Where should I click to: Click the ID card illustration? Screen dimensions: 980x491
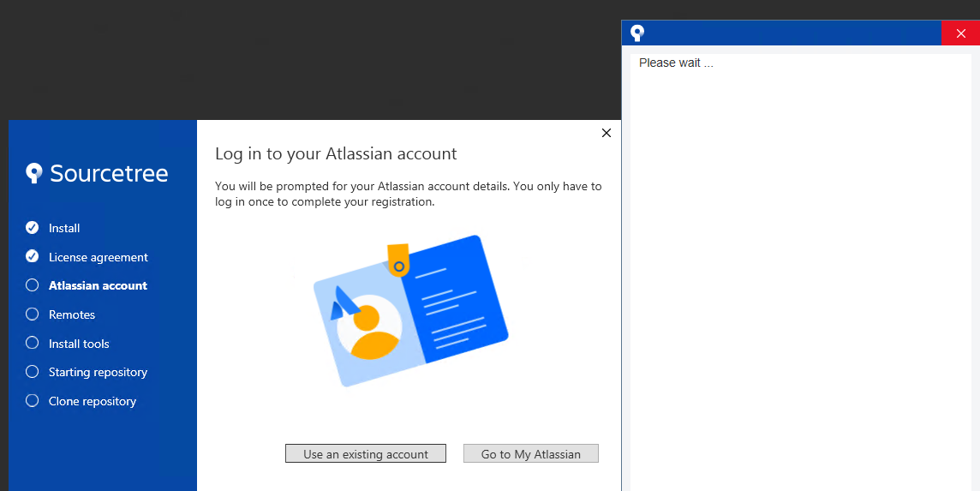(x=410, y=311)
